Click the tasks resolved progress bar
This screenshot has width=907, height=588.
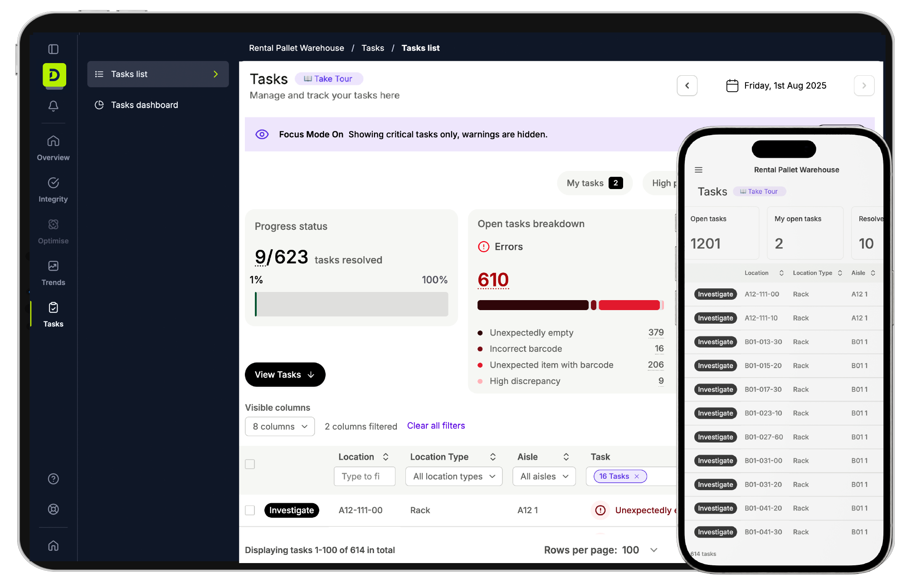click(x=351, y=304)
